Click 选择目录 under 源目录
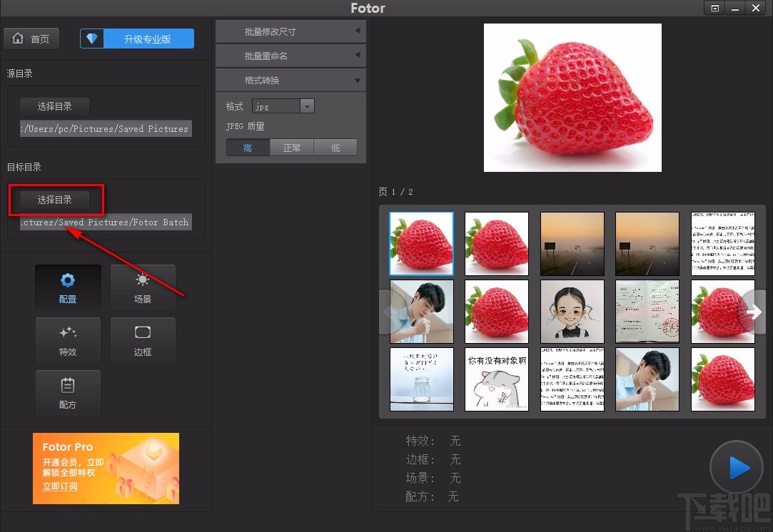This screenshot has width=773, height=532. point(55,106)
